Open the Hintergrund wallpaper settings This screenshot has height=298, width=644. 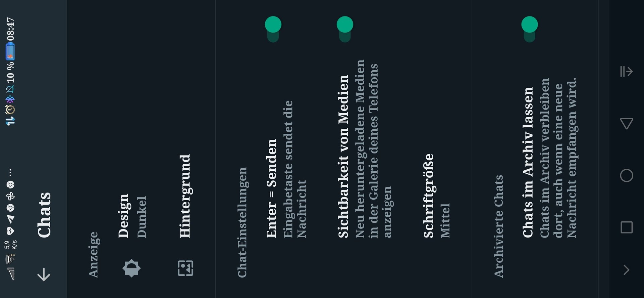[x=185, y=149]
